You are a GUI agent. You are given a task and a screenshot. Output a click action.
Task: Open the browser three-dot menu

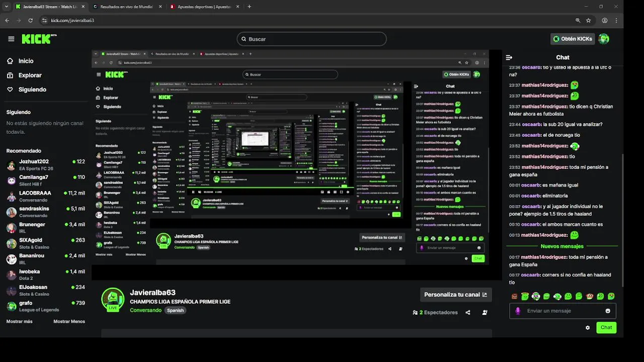(616, 20)
